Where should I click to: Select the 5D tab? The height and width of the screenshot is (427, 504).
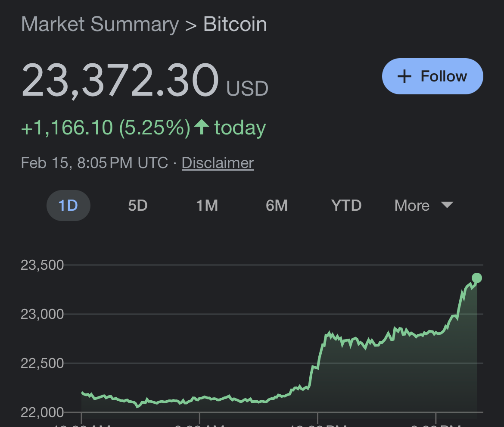pos(137,206)
